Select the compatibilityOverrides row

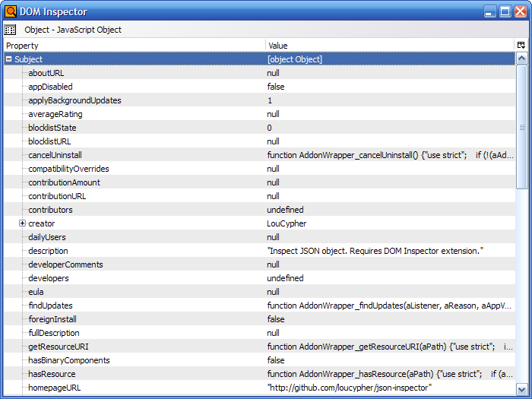260,169
